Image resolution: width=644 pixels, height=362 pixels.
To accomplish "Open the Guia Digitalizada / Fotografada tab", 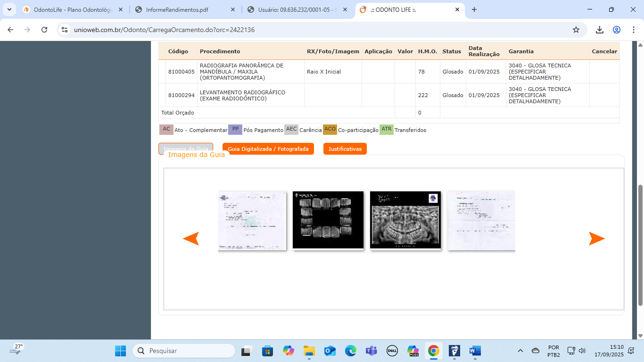I will point(268,149).
